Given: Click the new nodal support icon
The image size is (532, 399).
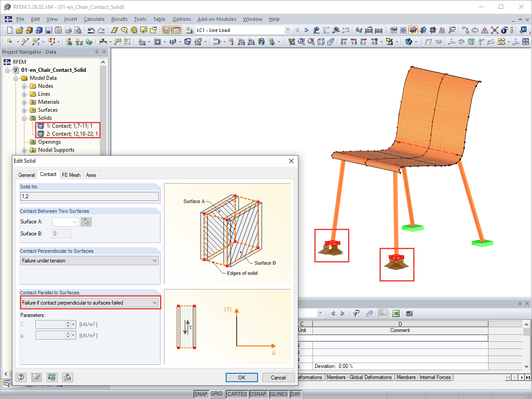Looking at the screenshot, I should [69, 42].
